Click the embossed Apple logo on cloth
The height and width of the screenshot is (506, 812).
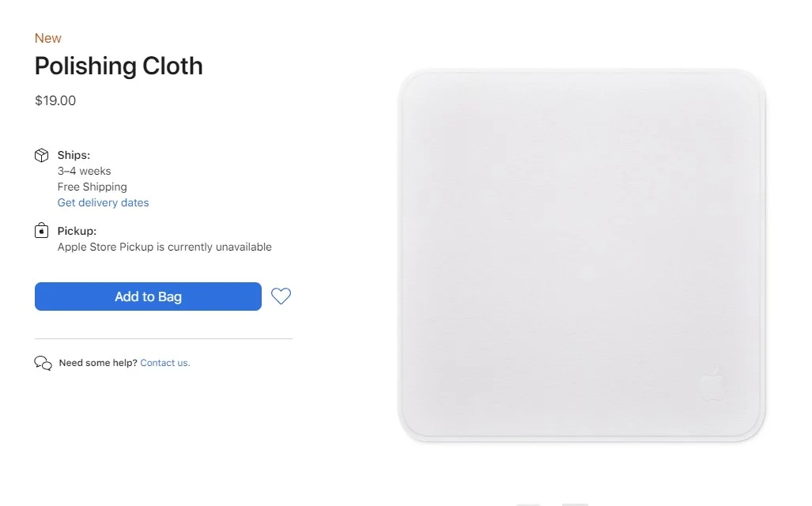[714, 384]
